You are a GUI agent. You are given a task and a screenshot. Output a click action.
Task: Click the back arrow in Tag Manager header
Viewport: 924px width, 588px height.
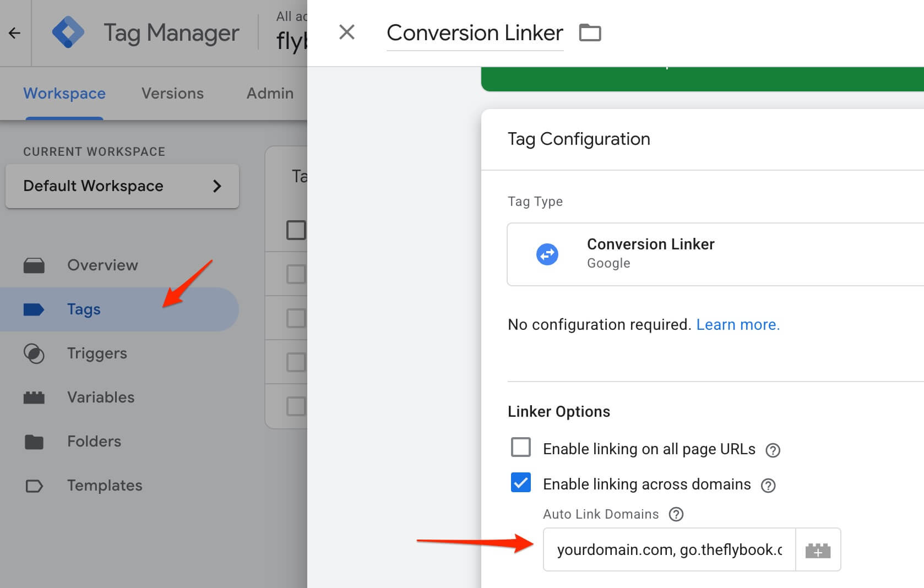(x=14, y=33)
